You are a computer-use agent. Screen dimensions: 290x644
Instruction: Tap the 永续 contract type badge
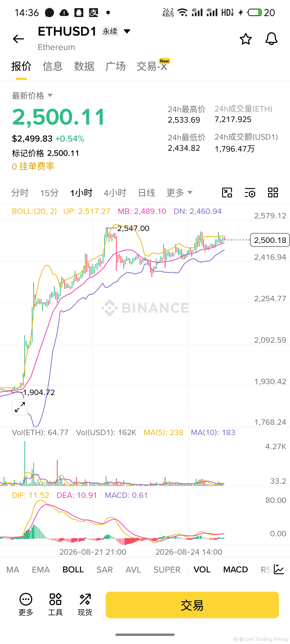point(110,31)
